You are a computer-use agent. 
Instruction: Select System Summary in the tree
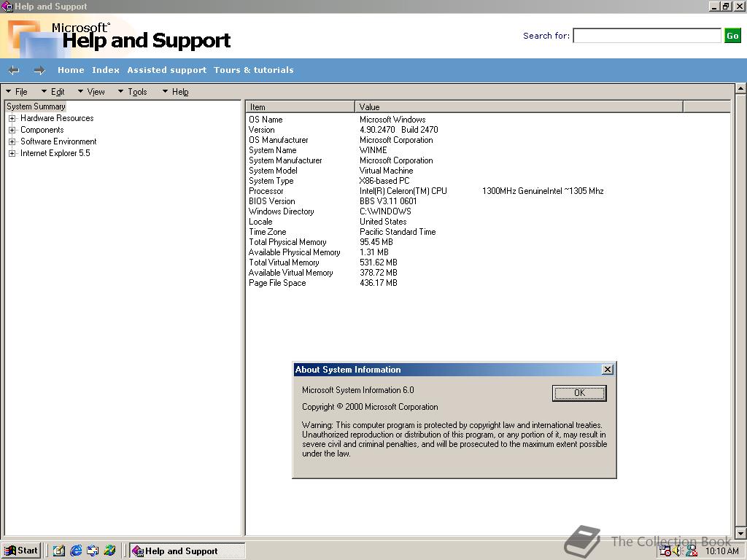(36, 106)
